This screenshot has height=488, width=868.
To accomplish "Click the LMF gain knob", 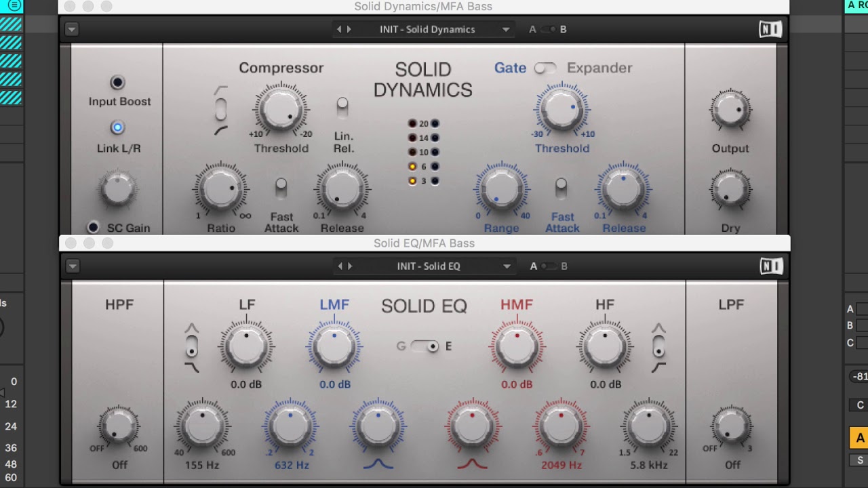I will [334, 346].
